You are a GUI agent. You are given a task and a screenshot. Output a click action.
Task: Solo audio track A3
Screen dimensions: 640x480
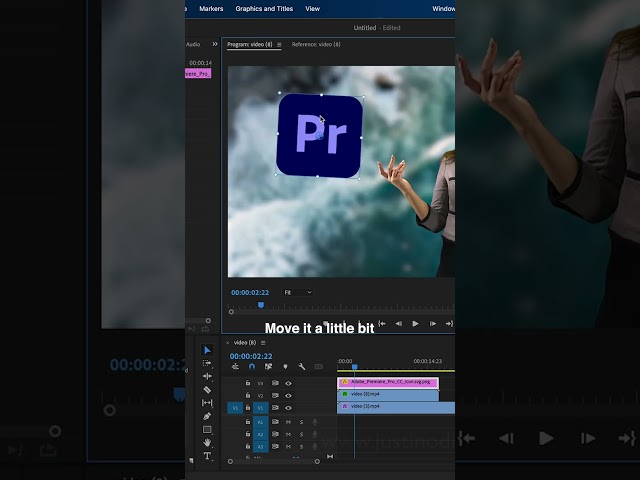click(x=302, y=447)
